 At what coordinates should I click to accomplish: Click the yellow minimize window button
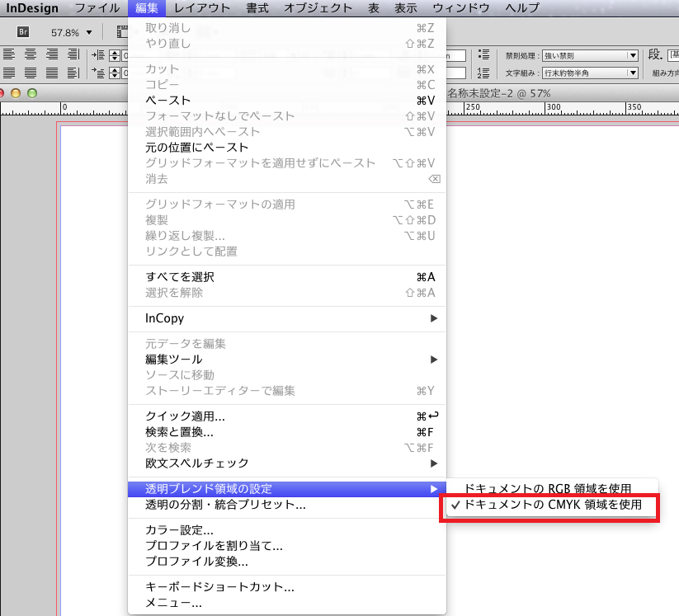(16, 93)
